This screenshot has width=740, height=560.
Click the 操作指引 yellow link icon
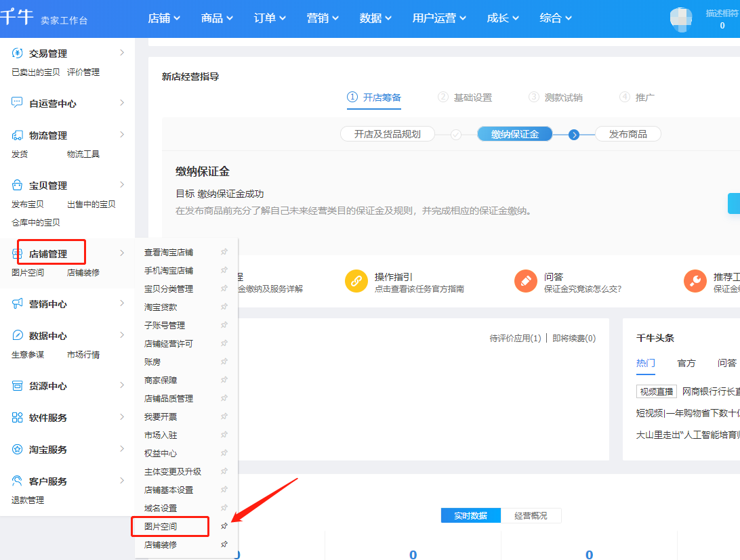356,280
